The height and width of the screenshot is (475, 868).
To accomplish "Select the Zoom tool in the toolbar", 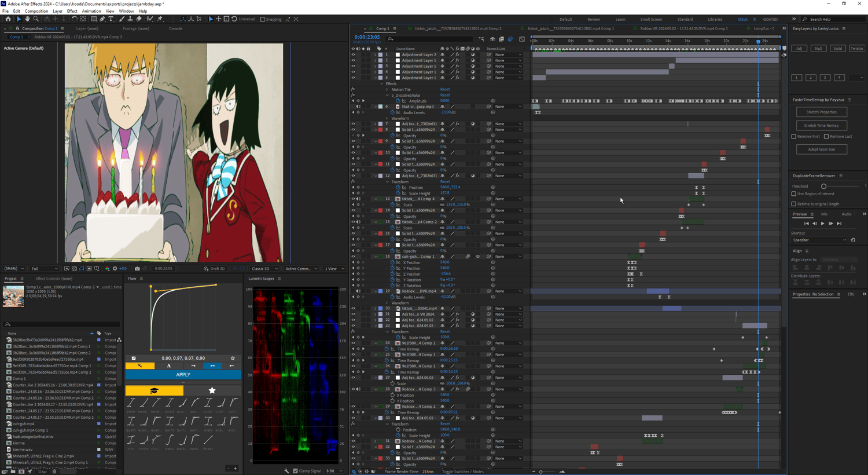I will tap(36, 19).
